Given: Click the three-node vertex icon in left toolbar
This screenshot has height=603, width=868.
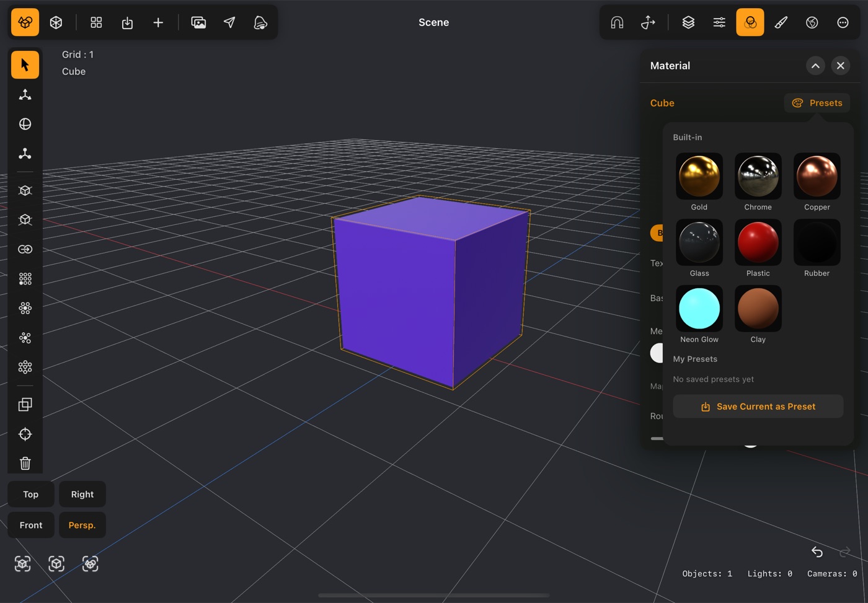Looking at the screenshot, I should (25, 154).
